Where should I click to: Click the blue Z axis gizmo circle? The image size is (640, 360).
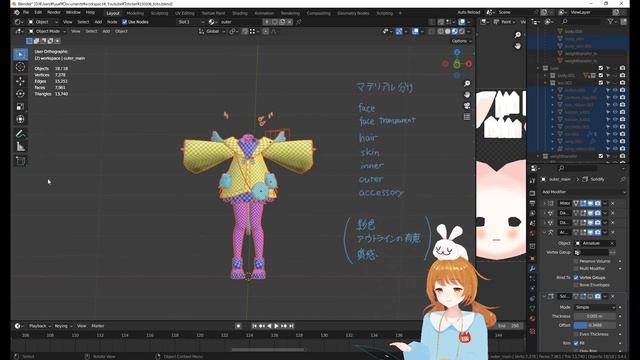(x=457, y=52)
